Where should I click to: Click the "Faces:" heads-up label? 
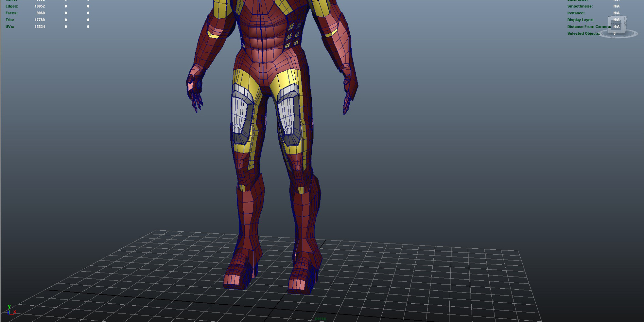click(11, 13)
